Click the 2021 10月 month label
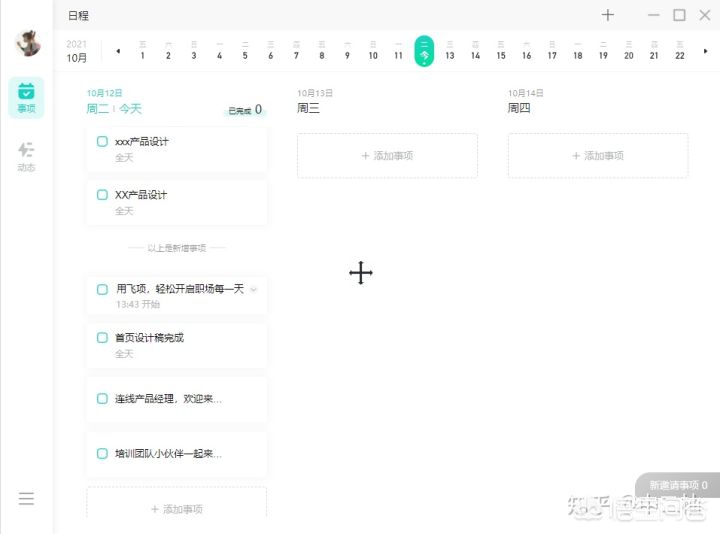720x534 pixels. pyautogui.click(x=76, y=51)
